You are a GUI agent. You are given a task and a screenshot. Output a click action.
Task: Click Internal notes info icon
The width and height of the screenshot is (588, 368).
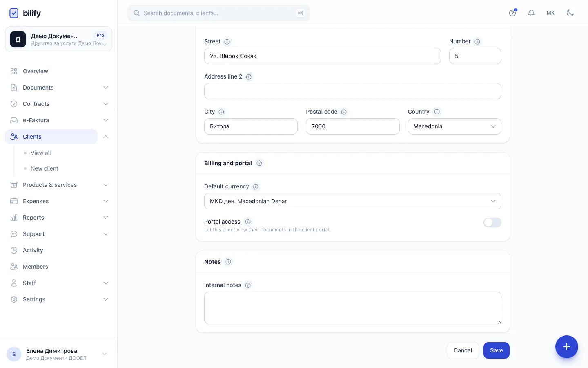tap(248, 285)
